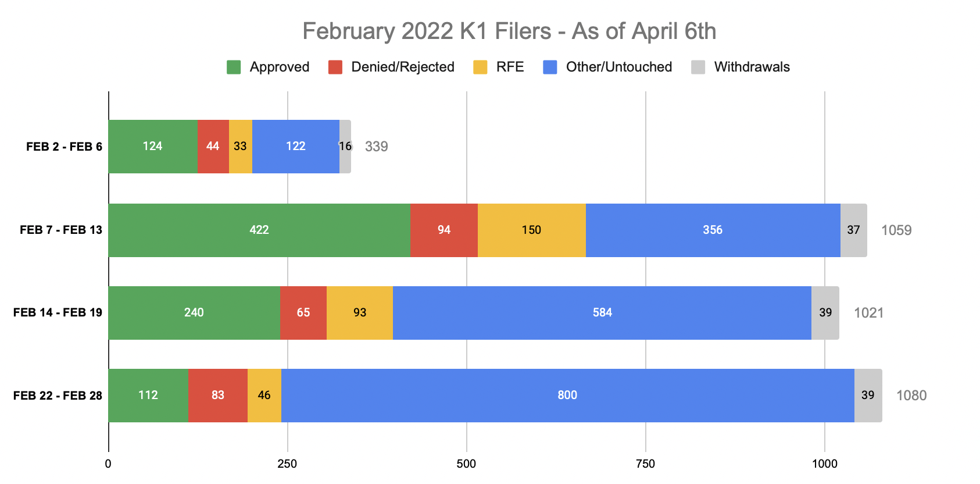Select the red 83 bar segment

tap(218, 395)
